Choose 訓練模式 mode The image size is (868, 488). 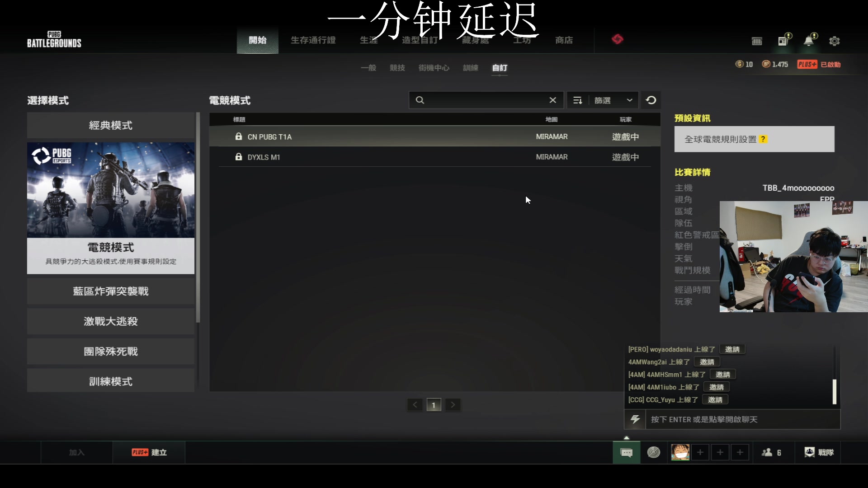111,380
